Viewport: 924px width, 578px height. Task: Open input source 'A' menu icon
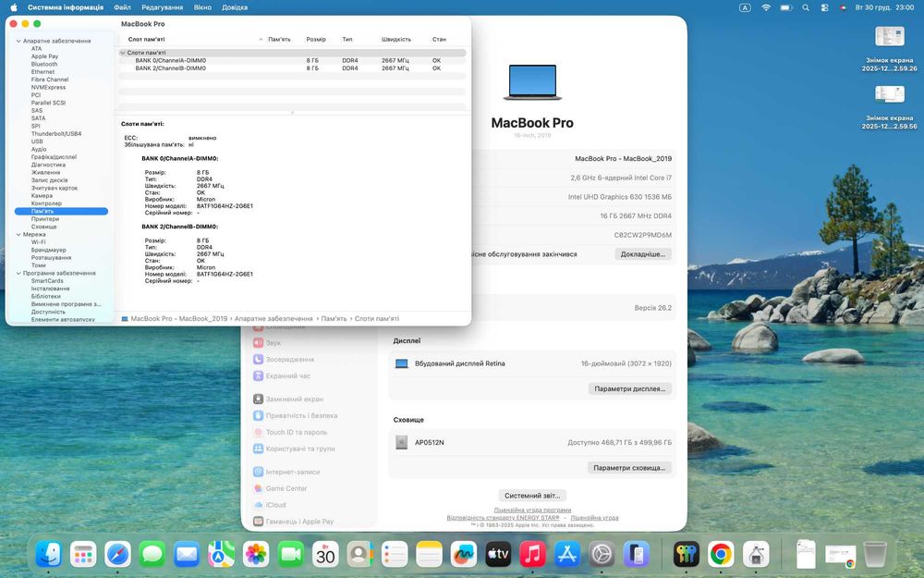point(745,7)
